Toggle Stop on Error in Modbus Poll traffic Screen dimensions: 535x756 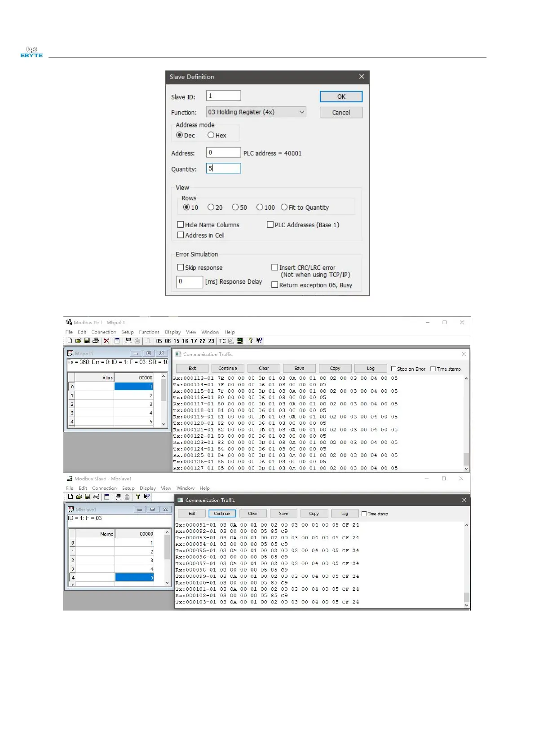(x=394, y=369)
